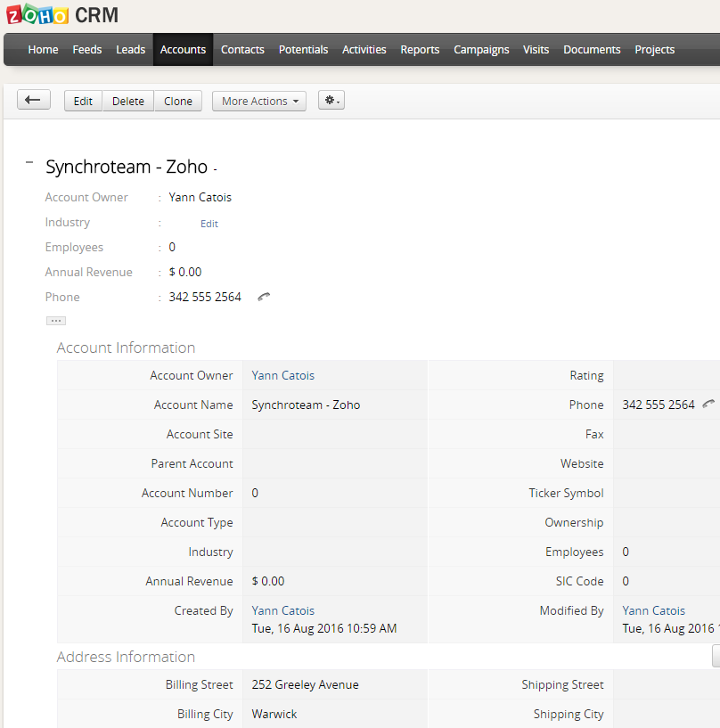
Task: Switch to Documents tab
Action: (x=592, y=50)
